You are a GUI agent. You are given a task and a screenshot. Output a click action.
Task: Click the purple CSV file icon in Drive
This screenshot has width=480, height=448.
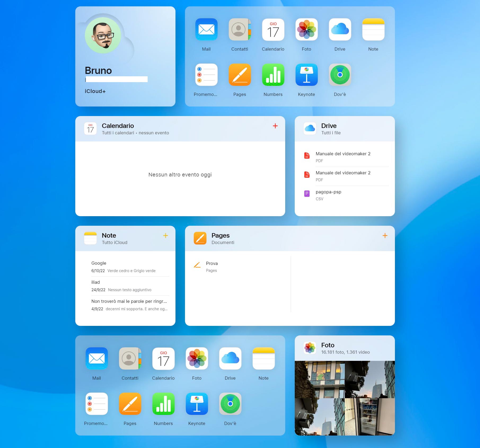[x=307, y=194]
